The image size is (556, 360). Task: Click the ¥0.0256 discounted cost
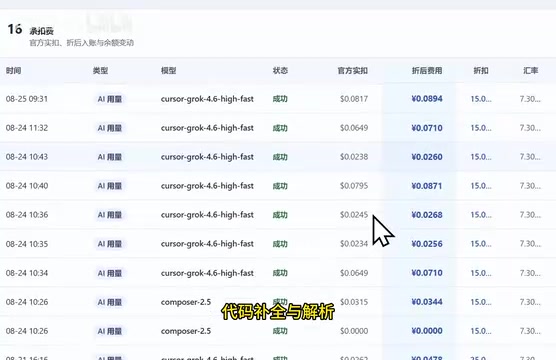coord(427,244)
